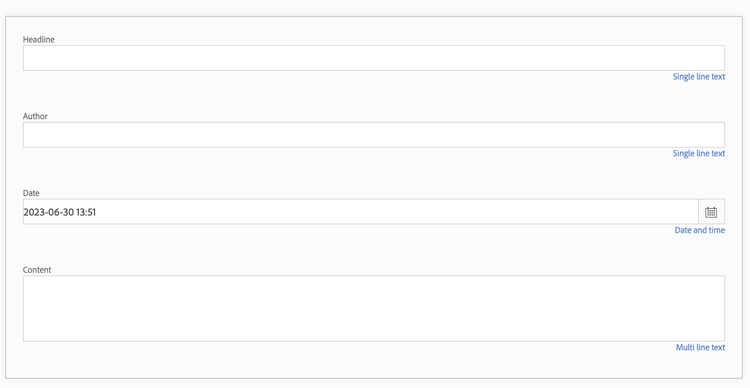The width and height of the screenshot is (750, 388).
Task: Focus the Headline text field
Action: 374,58
